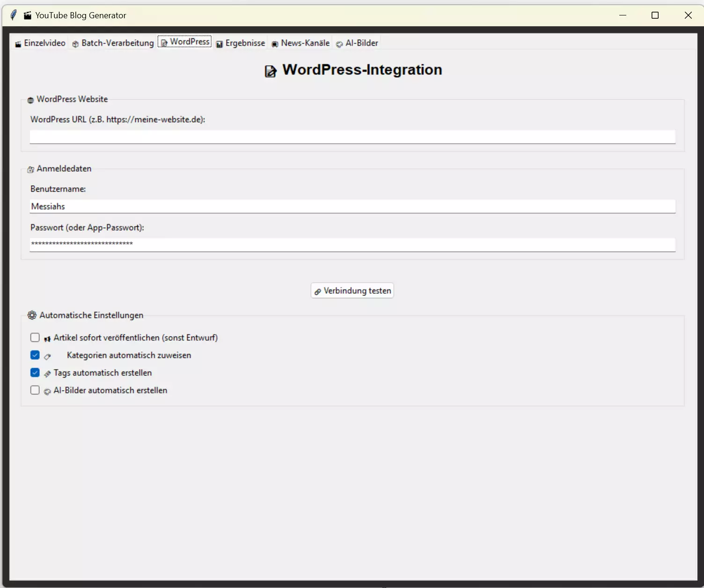Viewport: 704px width, 588px height.
Task: Click the 'Benutzername:' label
Action: (x=58, y=189)
